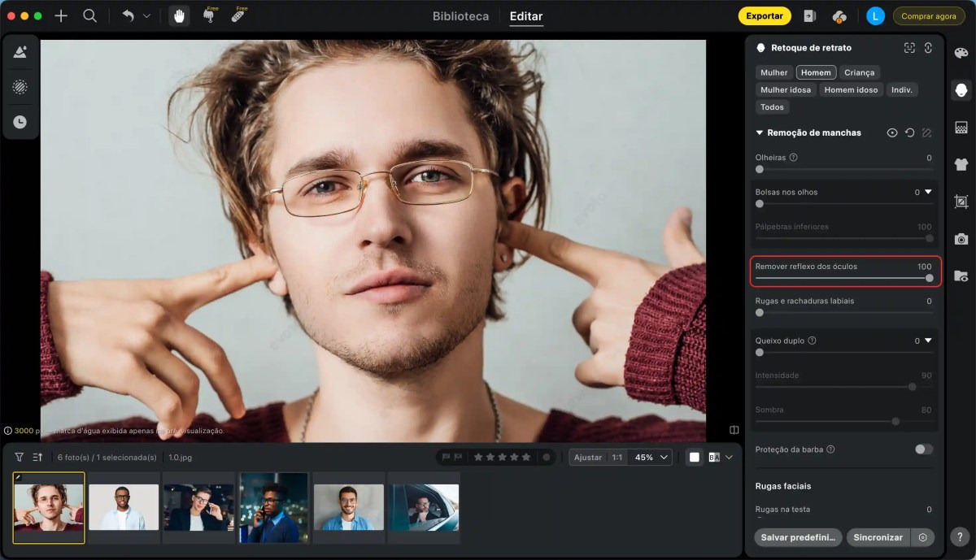Open the clothing retouch shirt icon
This screenshot has width=976, height=560.
click(961, 164)
